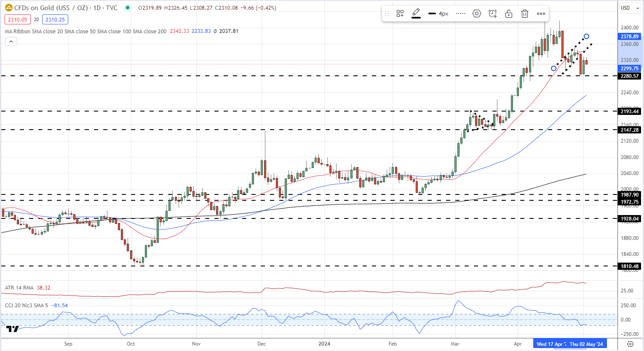Open the dotted line style selector
644x351 pixels.
461,13
